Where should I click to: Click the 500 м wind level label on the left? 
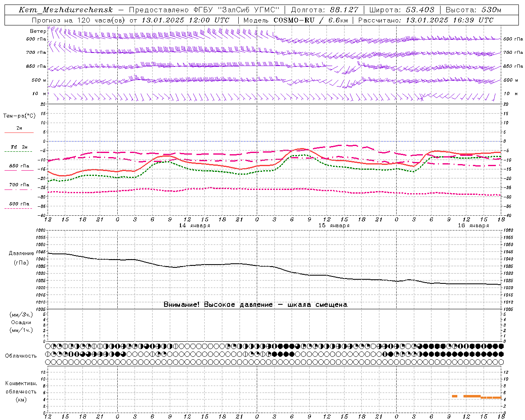[39, 80]
